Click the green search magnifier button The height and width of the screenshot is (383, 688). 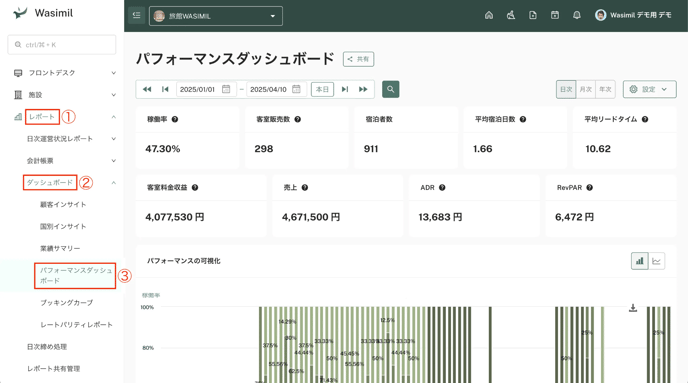(391, 89)
